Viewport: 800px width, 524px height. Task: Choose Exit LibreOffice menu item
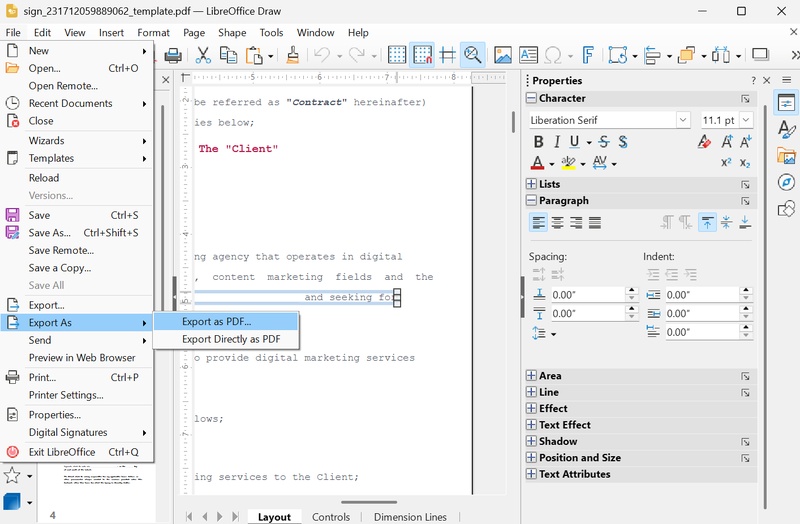77,452
